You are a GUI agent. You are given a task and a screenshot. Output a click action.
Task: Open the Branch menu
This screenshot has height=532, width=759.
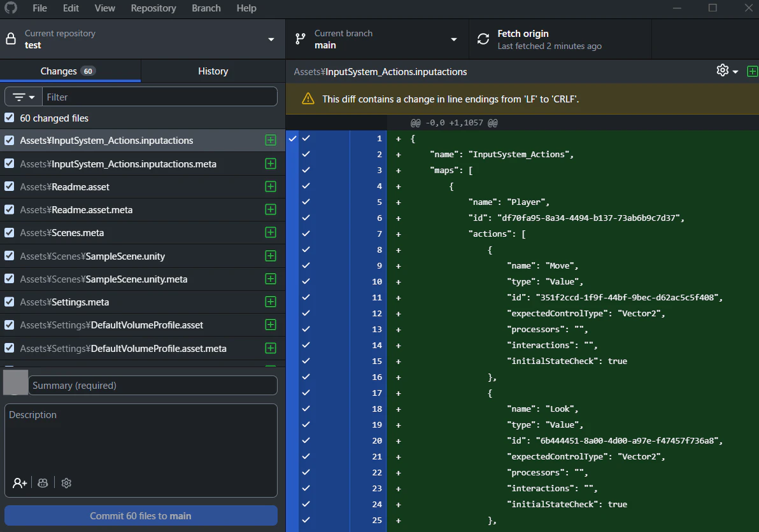pyautogui.click(x=206, y=8)
